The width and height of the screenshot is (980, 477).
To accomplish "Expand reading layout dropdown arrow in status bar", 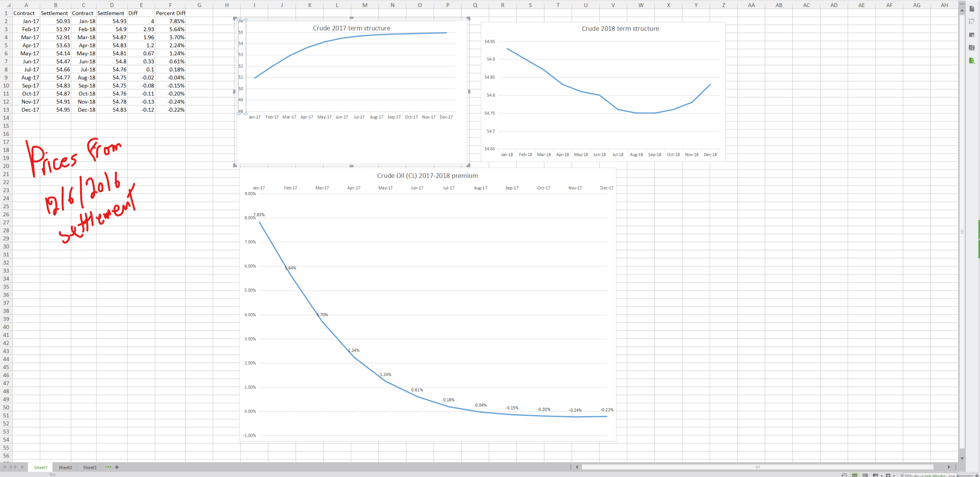I will (x=881, y=476).
